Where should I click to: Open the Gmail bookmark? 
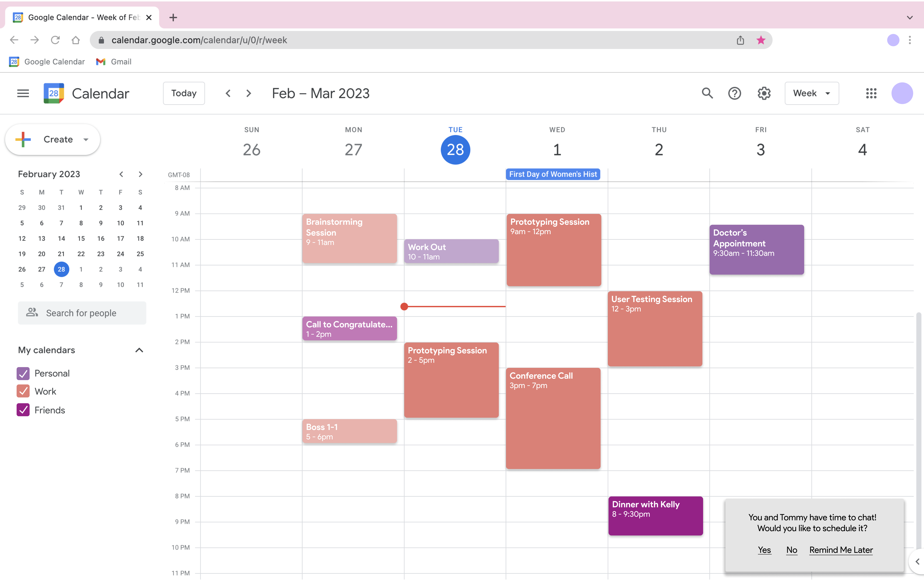tap(114, 61)
